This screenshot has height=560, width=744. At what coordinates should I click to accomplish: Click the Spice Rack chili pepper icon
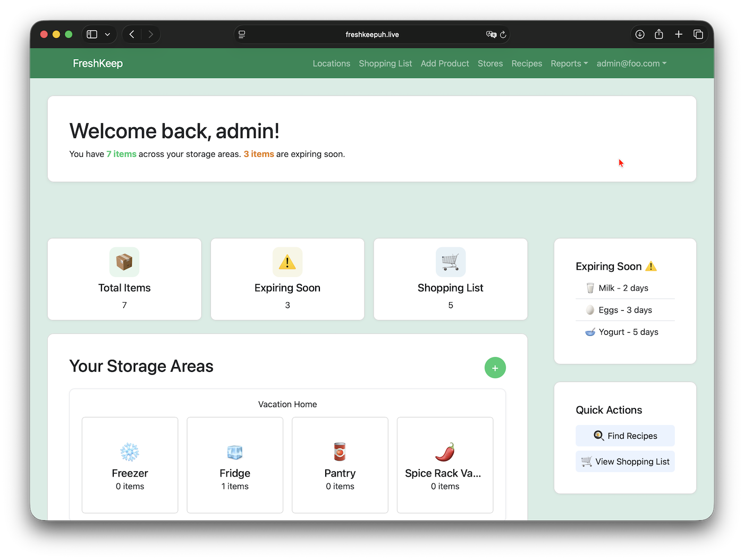[445, 452]
